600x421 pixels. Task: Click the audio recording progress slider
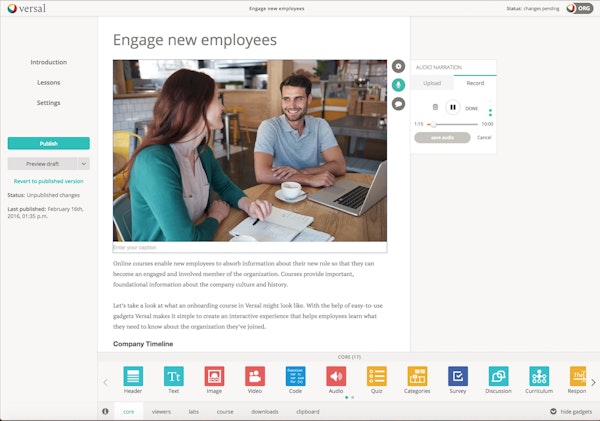click(452, 124)
